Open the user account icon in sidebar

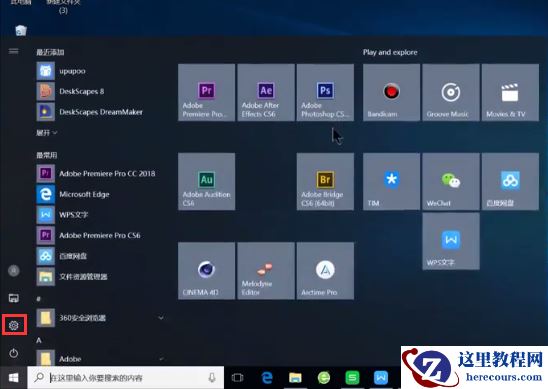[x=14, y=271]
